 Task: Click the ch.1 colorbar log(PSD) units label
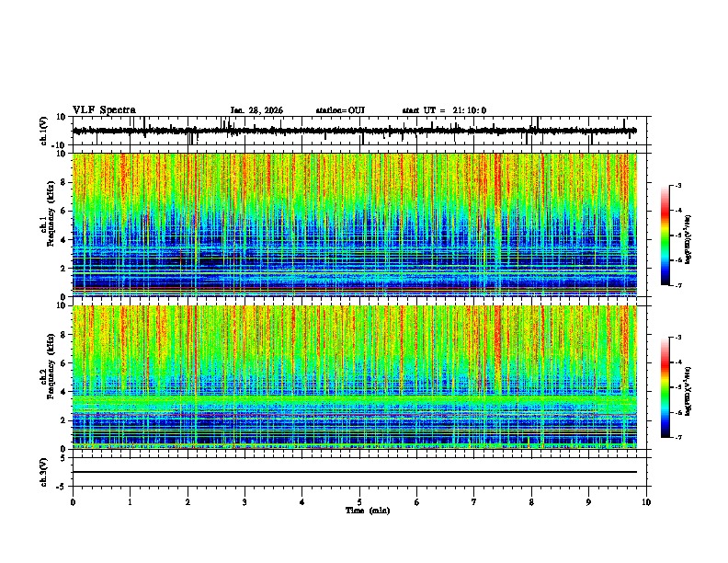[x=688, y=239]
